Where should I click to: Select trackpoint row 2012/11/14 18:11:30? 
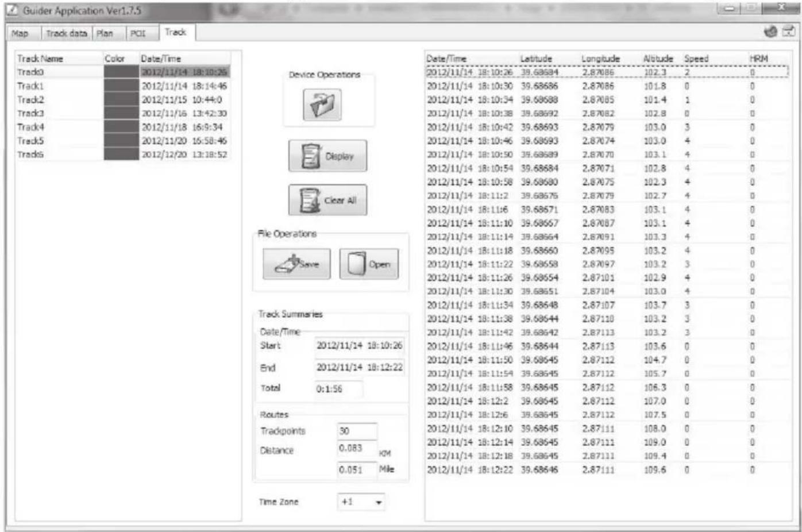[x=607, y=291]
